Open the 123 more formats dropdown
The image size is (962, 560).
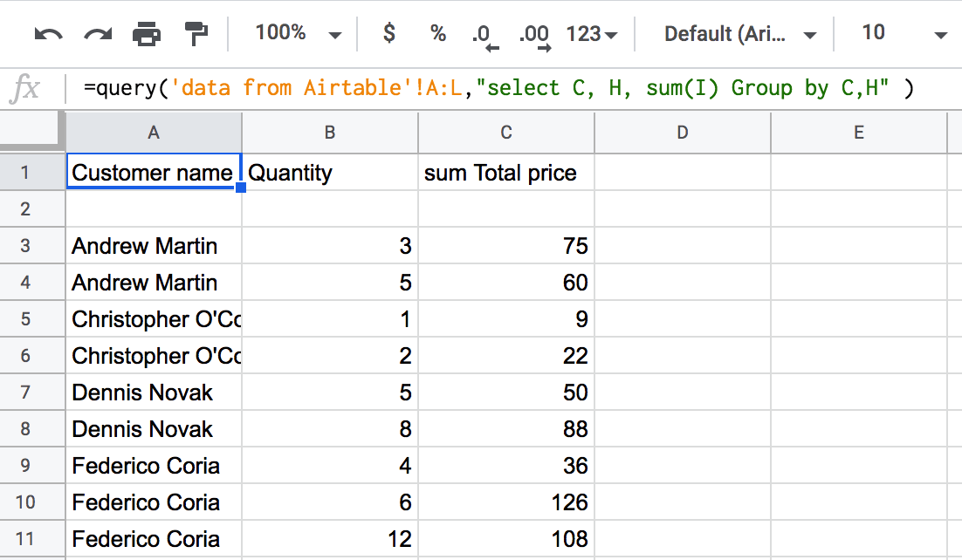click(592, 34)
